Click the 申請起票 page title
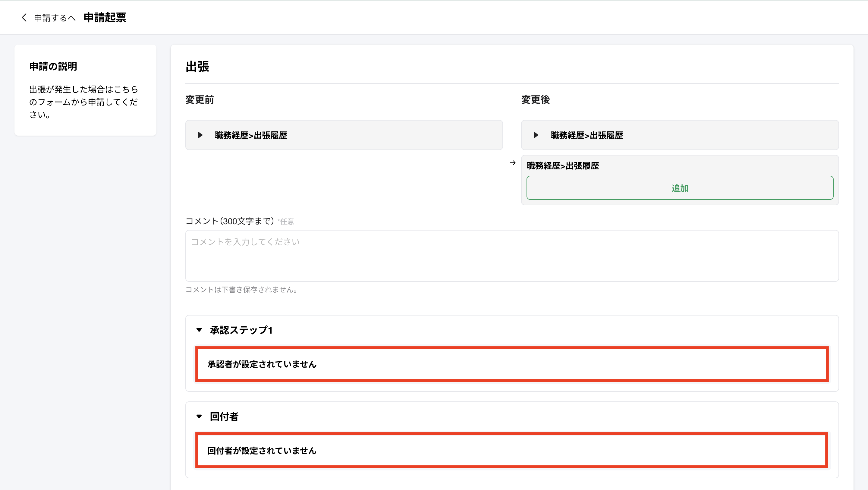Screen dimensions: 868x490 tap(105, 17)
